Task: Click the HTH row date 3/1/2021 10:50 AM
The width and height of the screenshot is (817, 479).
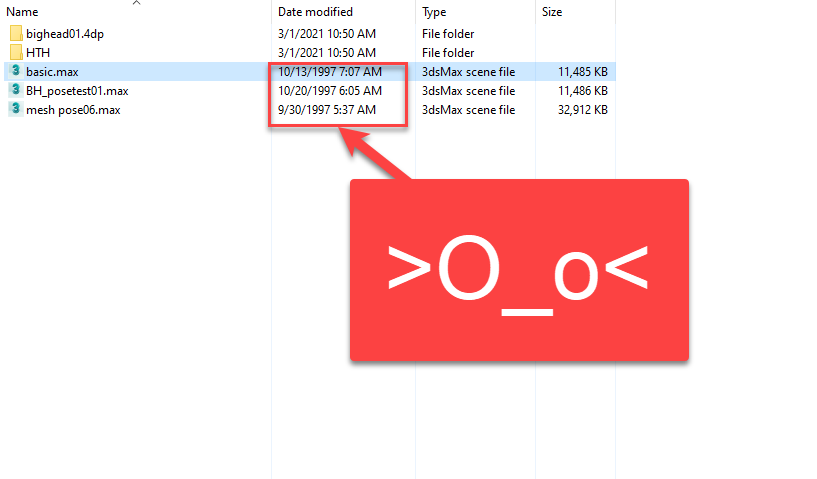Action: 327,53
